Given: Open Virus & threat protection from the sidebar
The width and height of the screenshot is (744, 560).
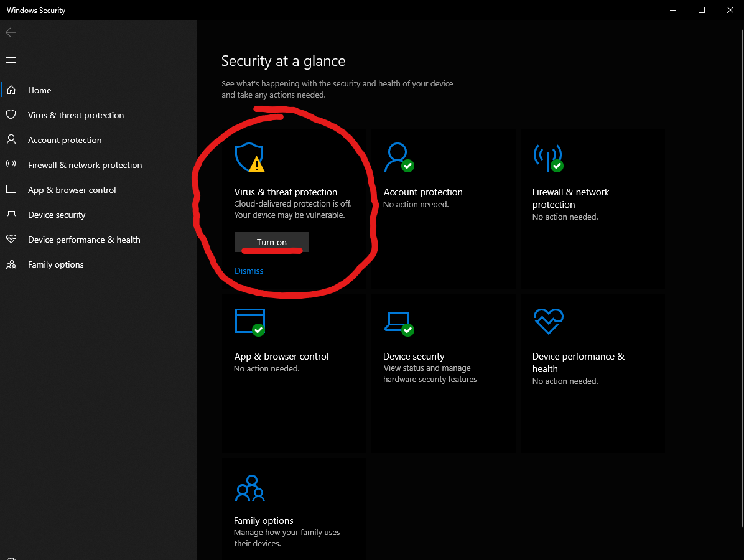Looking at the screenshot, I should click(75, 115).
